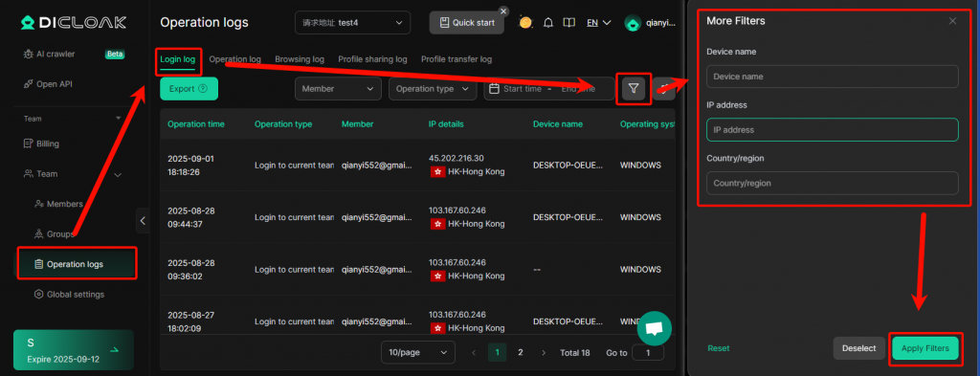The width and height of the screenshot is (980, 376).
Task: Click the Start time date field
Action: coord(523,89)
